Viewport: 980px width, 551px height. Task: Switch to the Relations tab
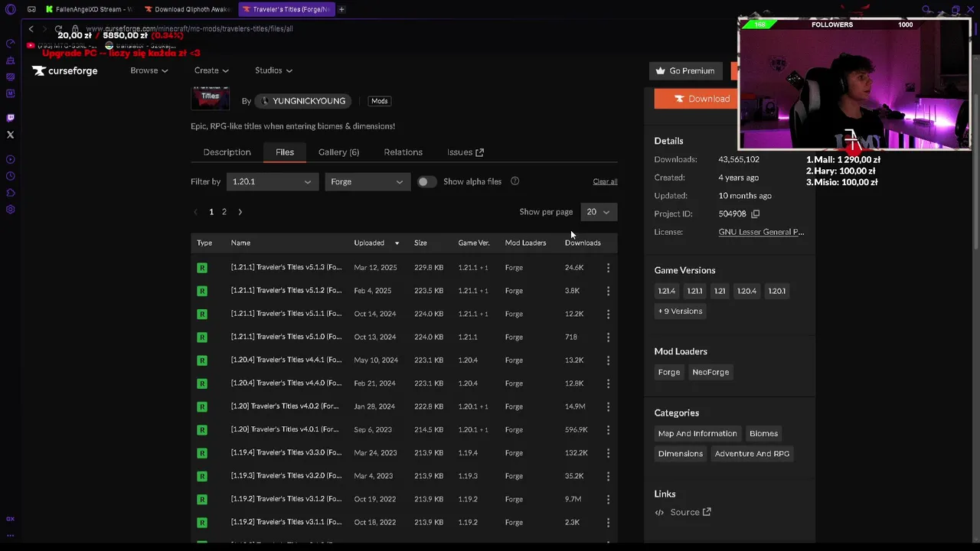tap(403, 152)
